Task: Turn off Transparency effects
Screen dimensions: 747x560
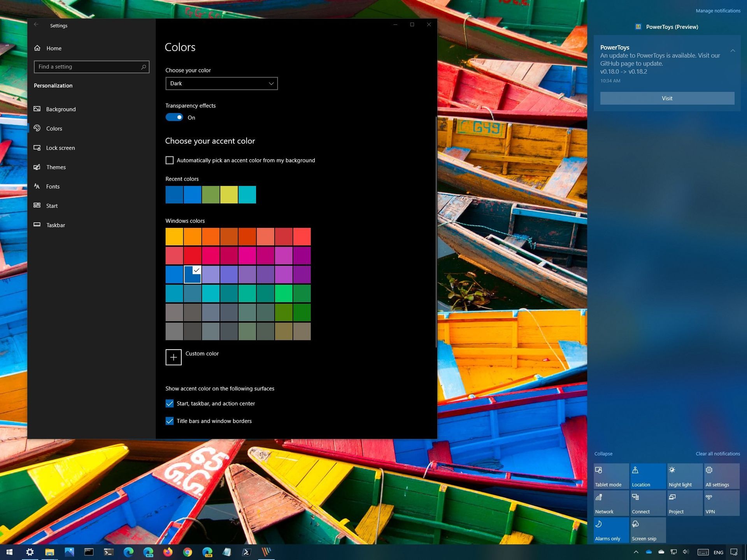Action: pyautogui.click(x=174, y=117)
